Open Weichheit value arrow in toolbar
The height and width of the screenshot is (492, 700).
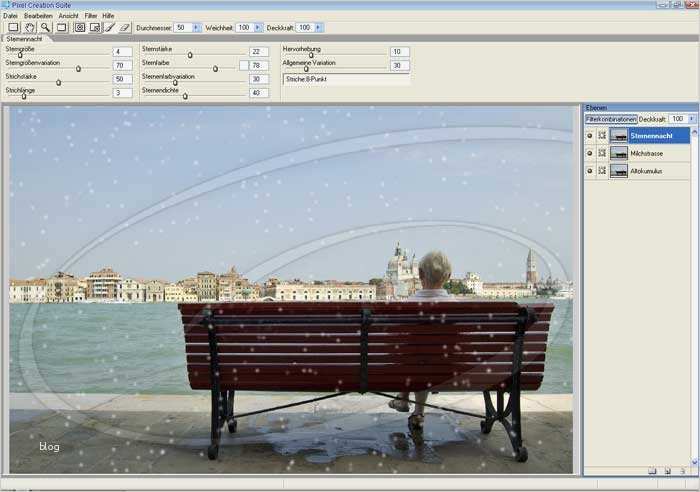258,28
